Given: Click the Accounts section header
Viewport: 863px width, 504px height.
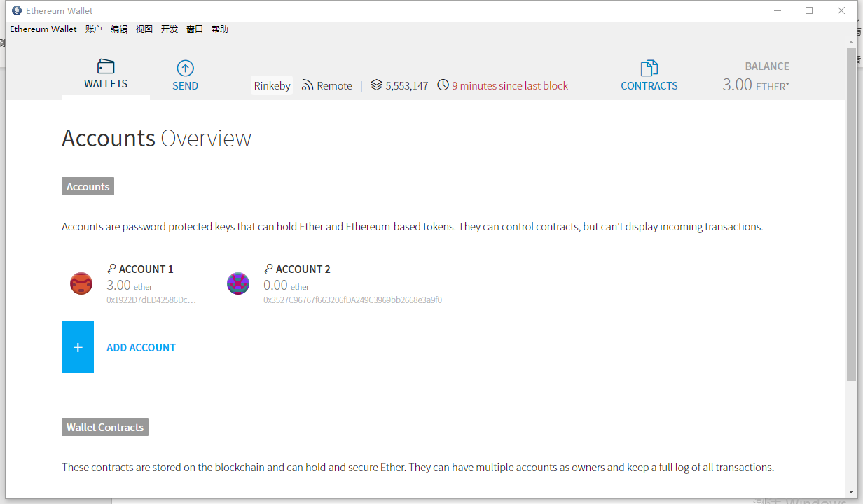Looking at the screenshot, I should click(88, 186).
